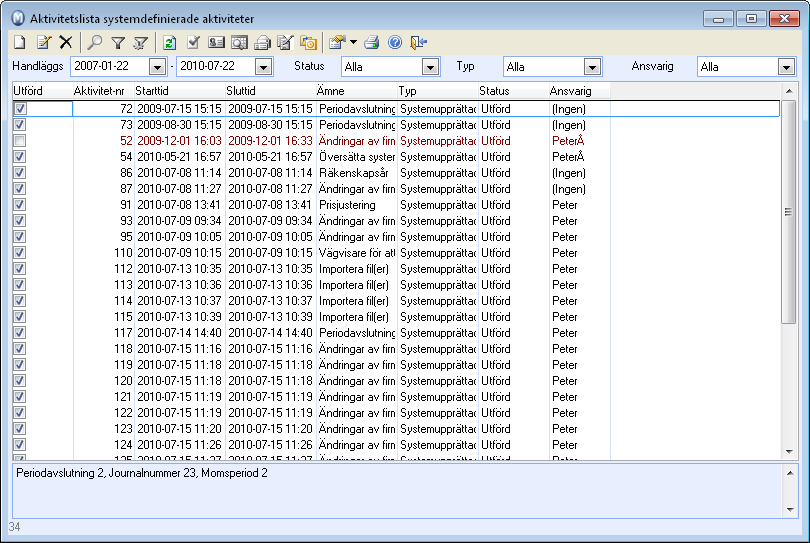Expand the Ansvarig filter dropdown
Screen dimensions: 810x543
point(786,67)
